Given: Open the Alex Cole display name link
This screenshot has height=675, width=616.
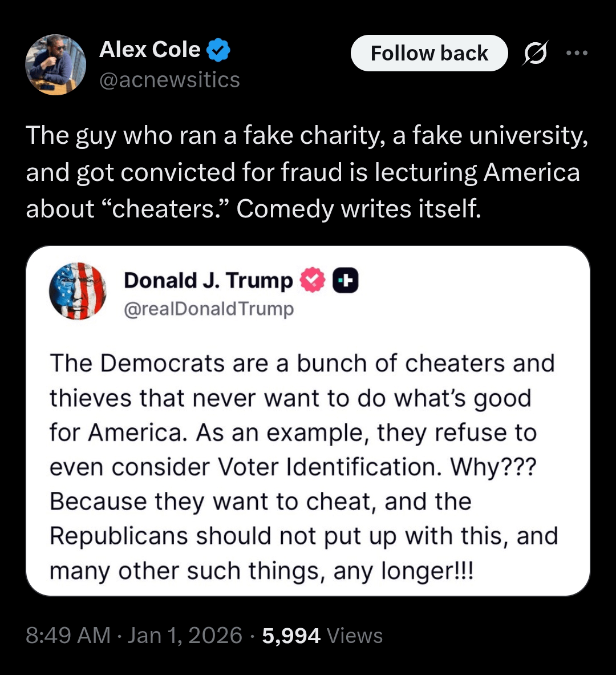Looking at the screenshot, I should 149,50.
